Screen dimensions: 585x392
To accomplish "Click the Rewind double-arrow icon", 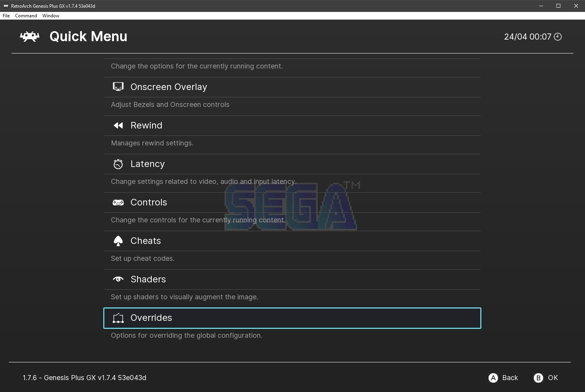I will tap(118, 125).
